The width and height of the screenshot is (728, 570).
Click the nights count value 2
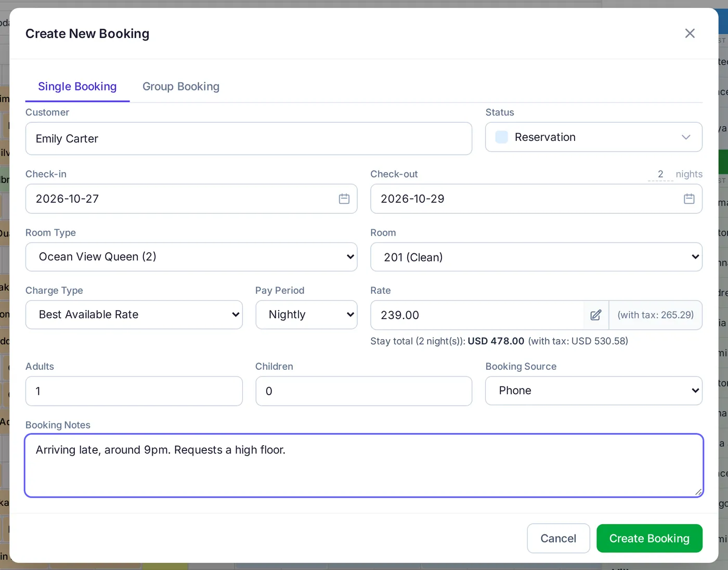(x=660, y=174)
